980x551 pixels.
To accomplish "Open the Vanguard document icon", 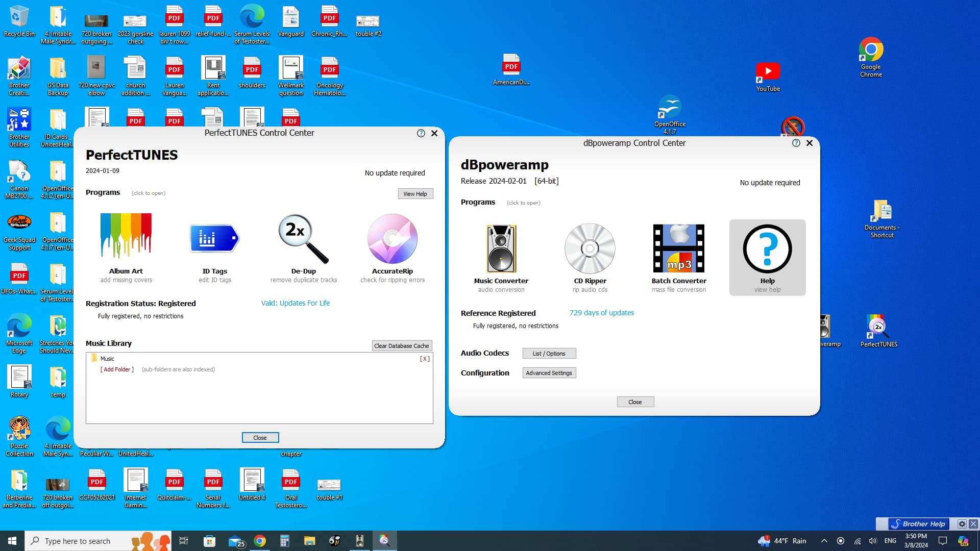I will pos(291,21).
